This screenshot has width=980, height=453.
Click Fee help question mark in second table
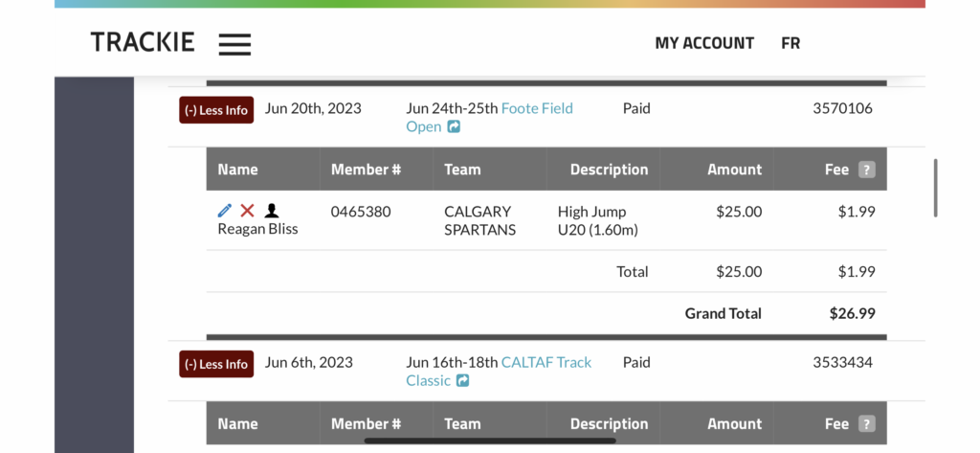coord(866,424)
